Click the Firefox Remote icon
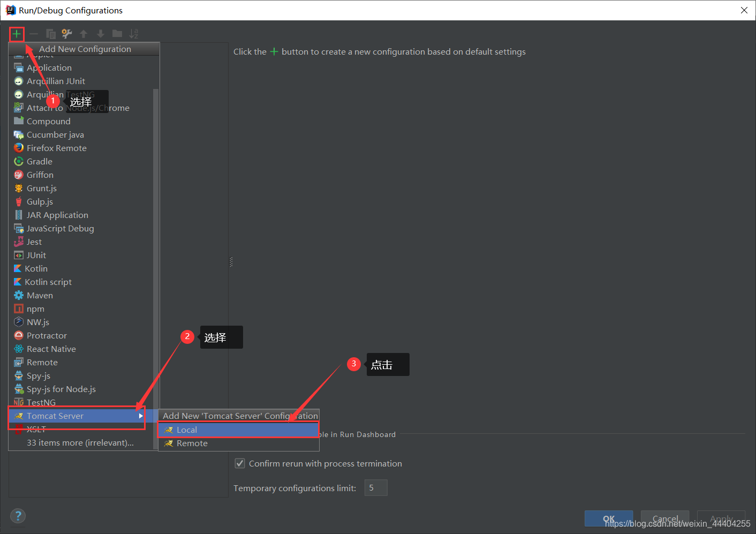This screenshot has width=756, height=534. pos(19,148)
